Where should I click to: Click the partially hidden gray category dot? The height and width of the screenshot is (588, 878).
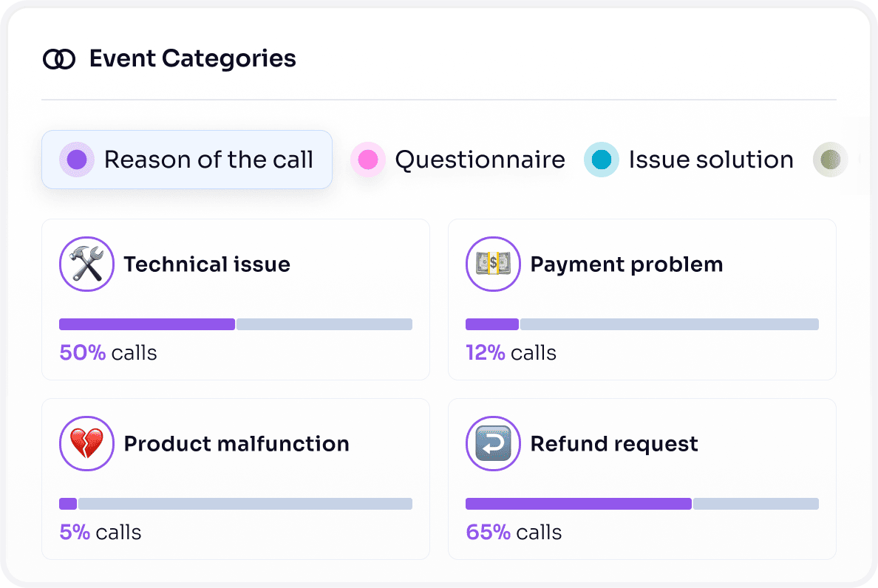pyautogui.click(x=830, y=160)
